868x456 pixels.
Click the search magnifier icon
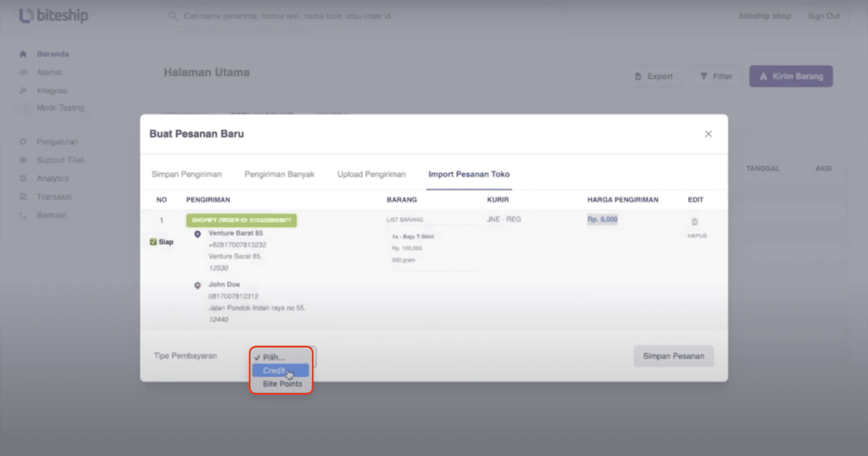[x=172, y=16]
